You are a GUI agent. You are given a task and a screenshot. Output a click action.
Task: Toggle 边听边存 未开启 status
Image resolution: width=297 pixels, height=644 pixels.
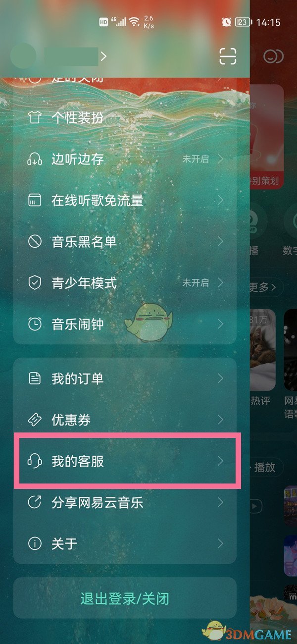[196, 159]
